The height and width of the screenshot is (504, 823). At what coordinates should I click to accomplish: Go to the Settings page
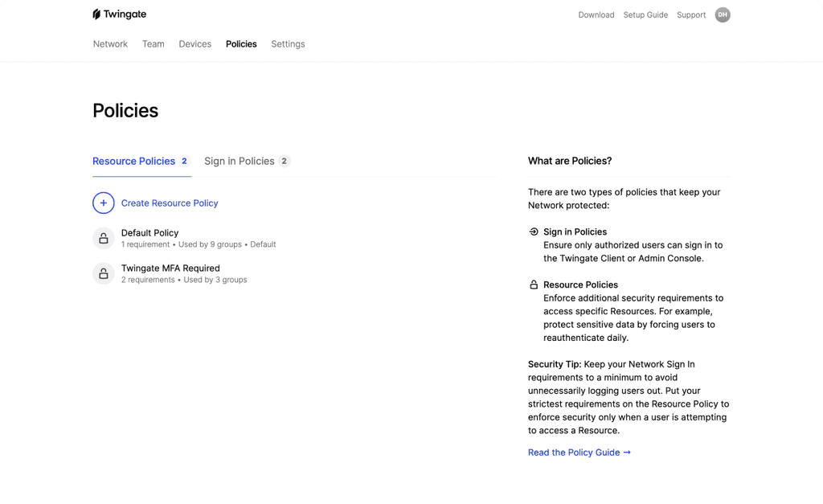point(288,44)
